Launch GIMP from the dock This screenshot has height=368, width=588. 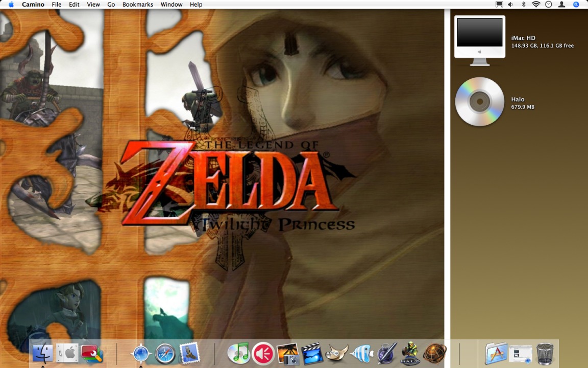point(336,353)
